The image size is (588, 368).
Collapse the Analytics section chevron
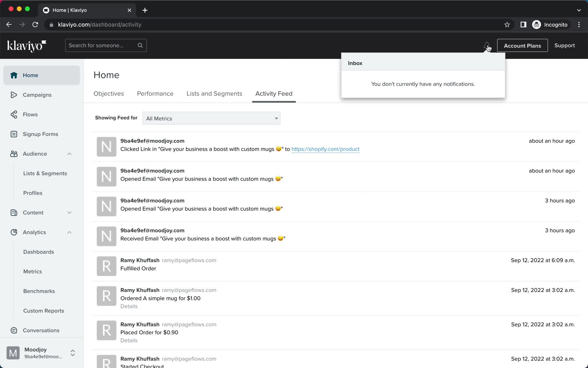coord(69,232)
